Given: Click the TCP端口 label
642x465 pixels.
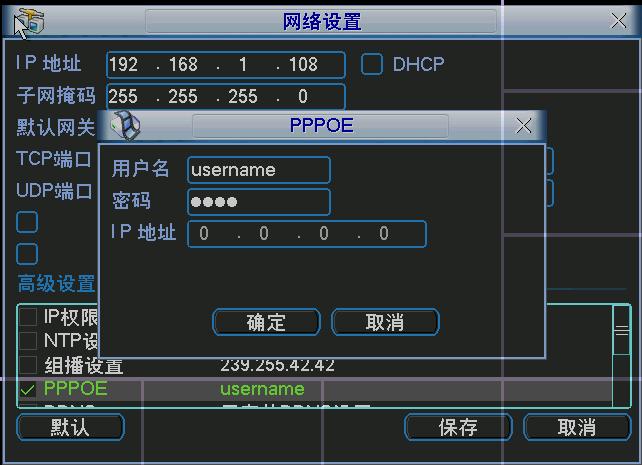Looking at the screenshot, I should pos(54,159).
